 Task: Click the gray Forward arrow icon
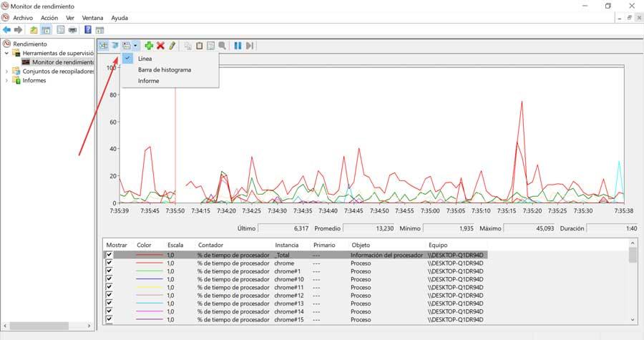coord(18,30)
